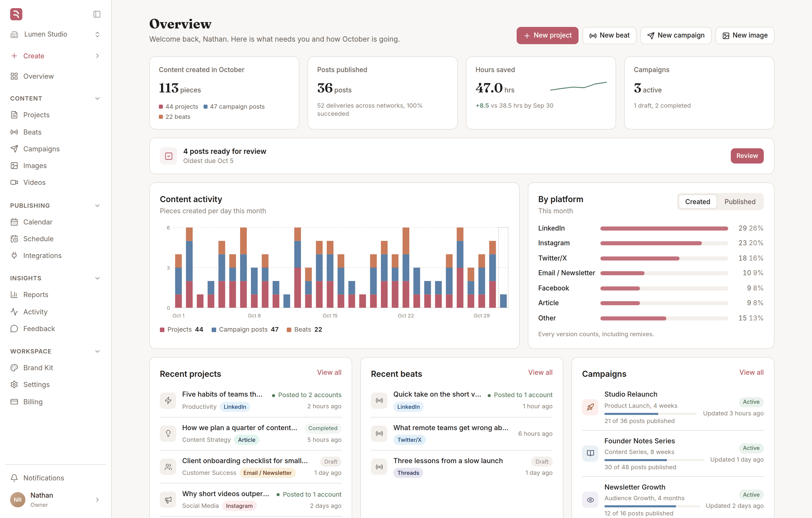Collapse the sidebar using the panel icon
Viewport: 812px width, 518px height.
[x=97, y=14]
